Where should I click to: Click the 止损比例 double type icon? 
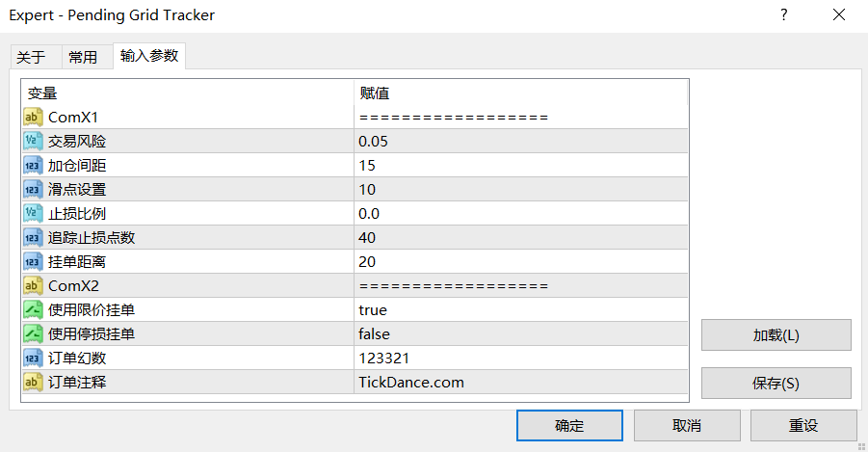point(32,214)
